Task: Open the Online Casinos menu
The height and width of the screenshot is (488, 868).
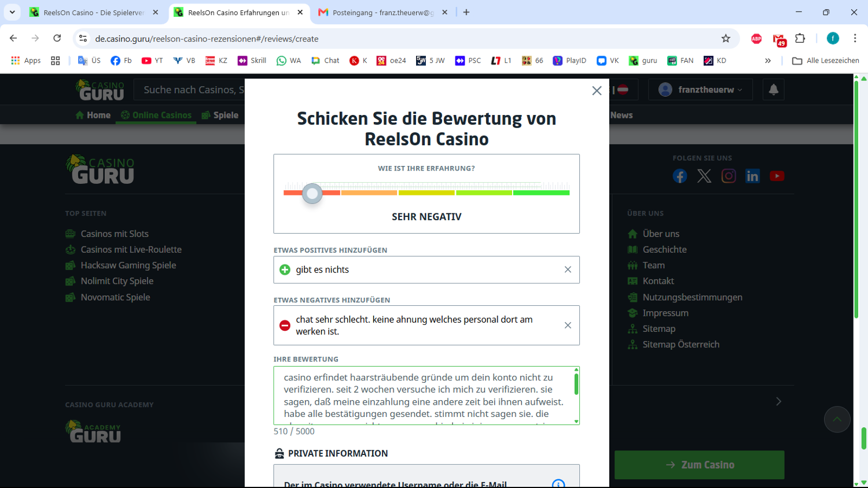Action: click(156, 115)
